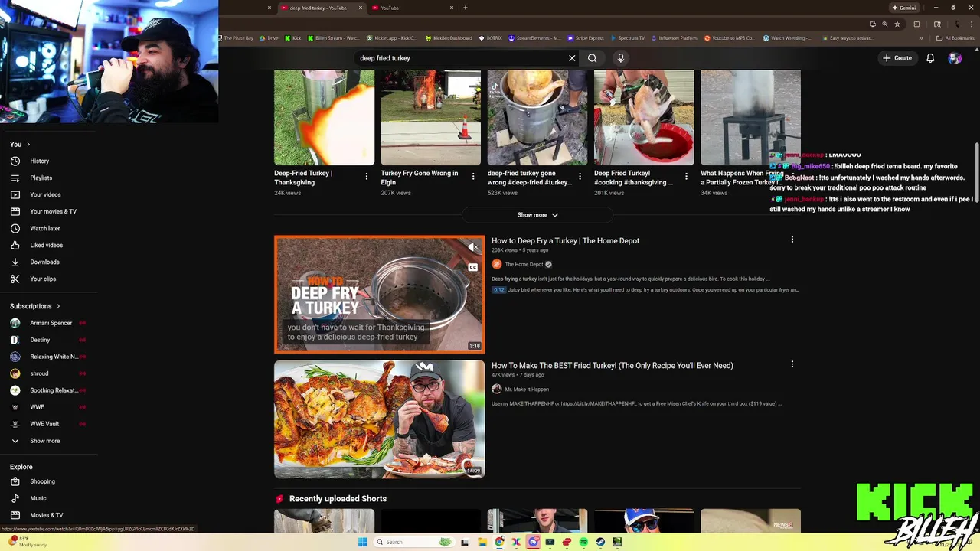Open the Armani Spencer subscription
Screen dimensions: 980x551
click(51, 323)
